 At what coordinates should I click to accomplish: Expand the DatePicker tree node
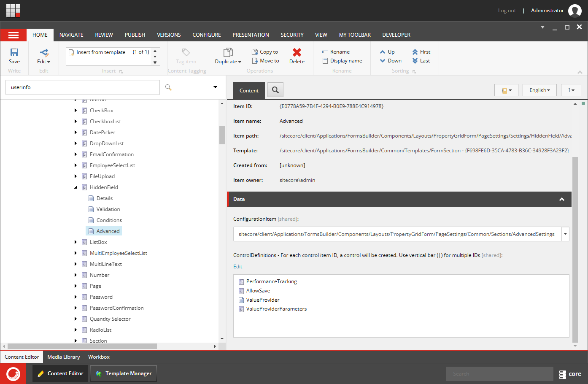[x=76, y=133]
